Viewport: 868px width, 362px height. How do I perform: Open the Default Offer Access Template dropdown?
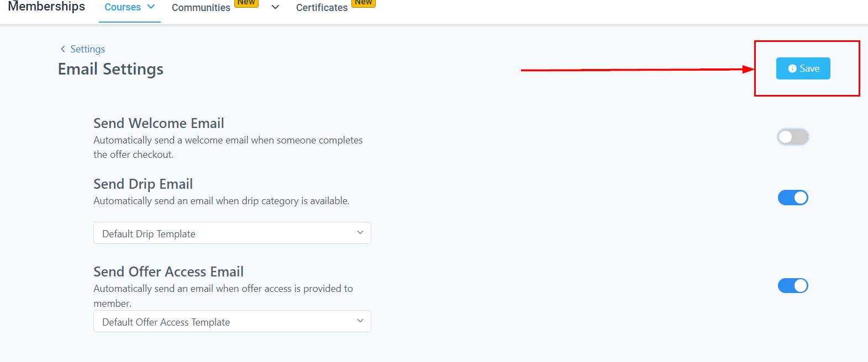[232, 321]
